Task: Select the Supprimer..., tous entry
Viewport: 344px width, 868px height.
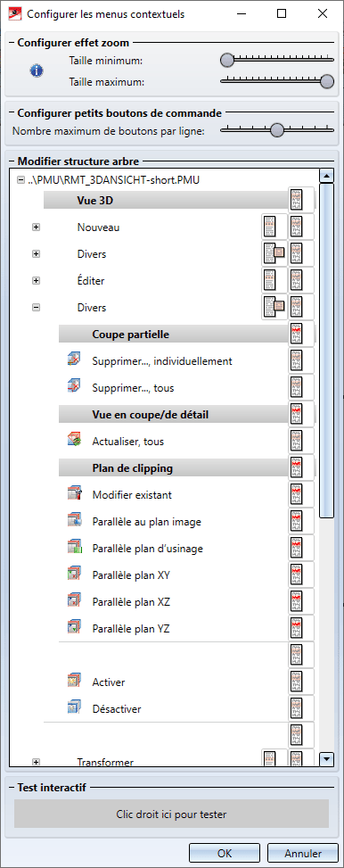Action: click(134, 388)
